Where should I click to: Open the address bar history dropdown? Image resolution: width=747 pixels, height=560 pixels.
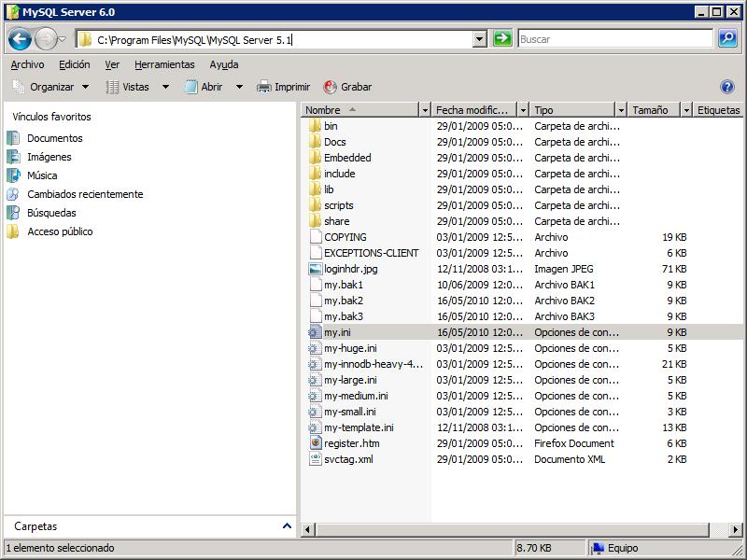(x=480, y=39)
